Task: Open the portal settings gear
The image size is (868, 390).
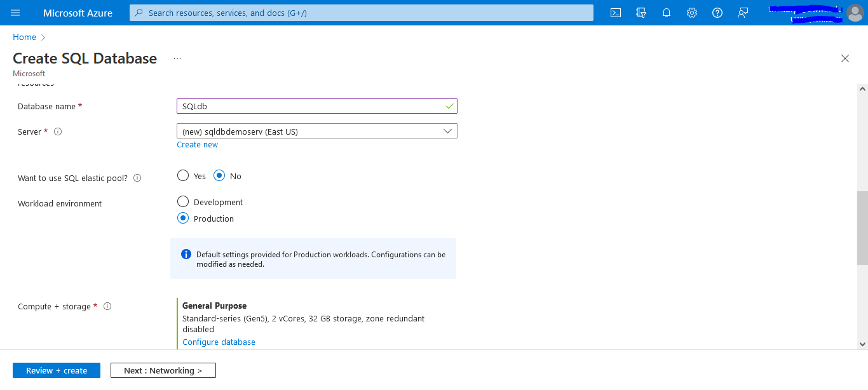Action: (691, 12)
